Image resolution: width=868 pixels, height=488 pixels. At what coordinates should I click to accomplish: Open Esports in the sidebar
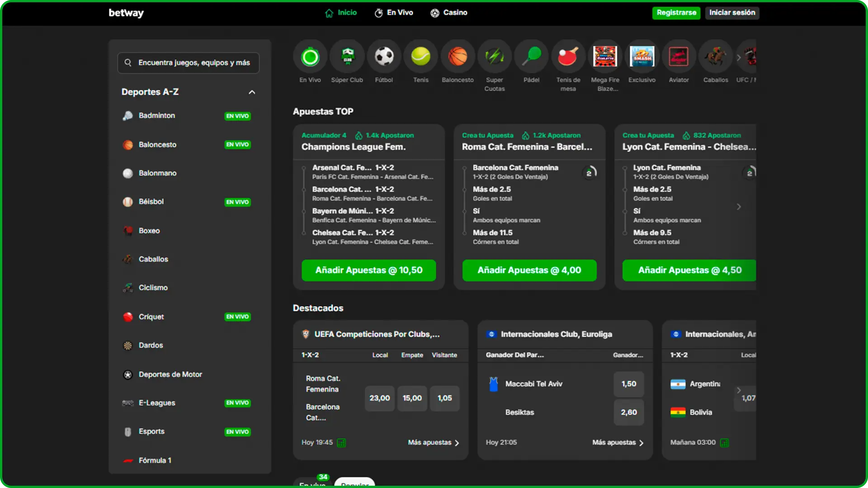click(187, 432)
